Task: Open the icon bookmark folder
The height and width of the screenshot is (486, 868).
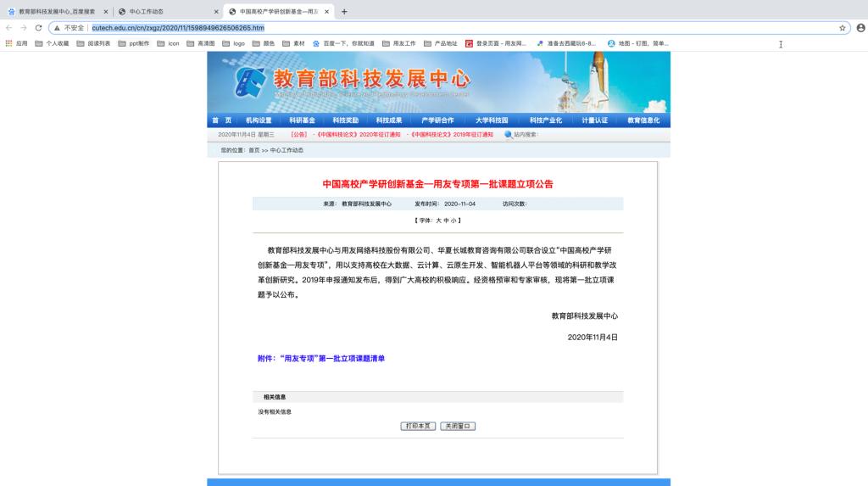Action: pyautogui.click(x=169, y=43)
